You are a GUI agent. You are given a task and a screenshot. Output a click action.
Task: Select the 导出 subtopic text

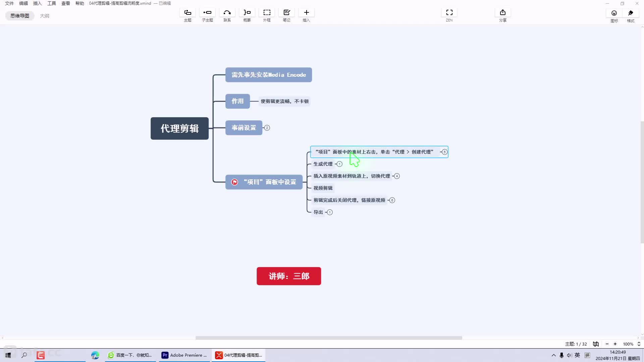coord(318,212)
